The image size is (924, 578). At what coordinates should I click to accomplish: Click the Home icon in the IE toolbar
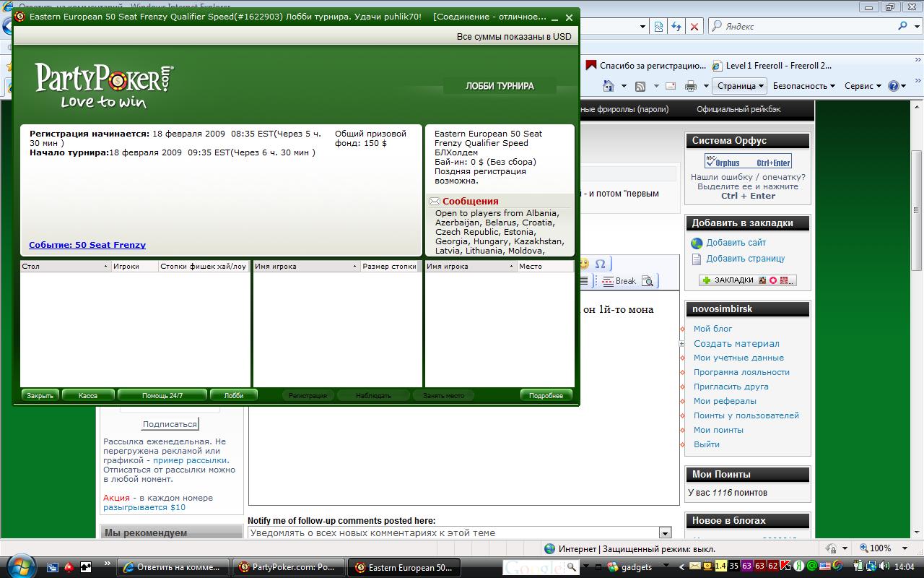tap(607, 86)
